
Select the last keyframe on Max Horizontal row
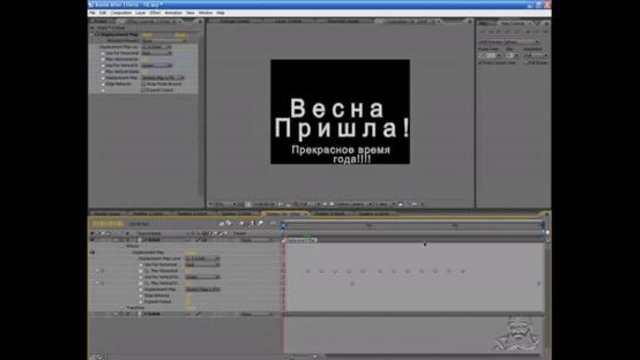pos(463,271)
